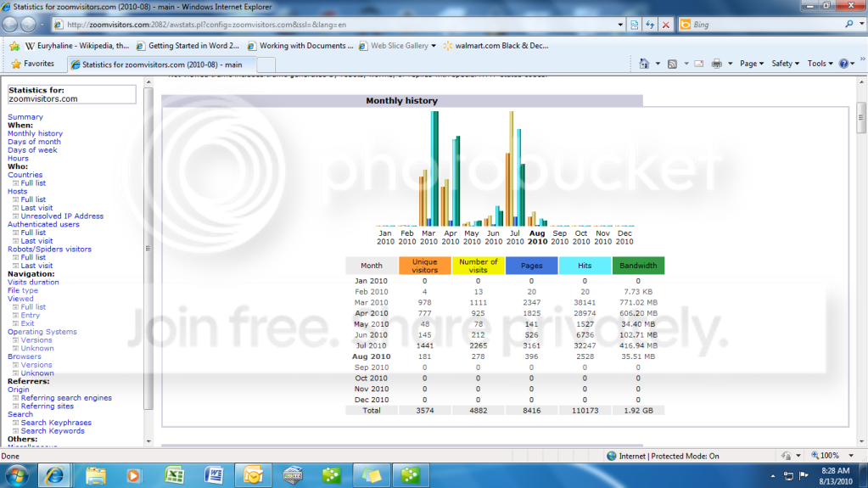868x488 pixels.
Task: Open Monthly history sidebar link
Action: pyautogui.click(x=35, y=133)
